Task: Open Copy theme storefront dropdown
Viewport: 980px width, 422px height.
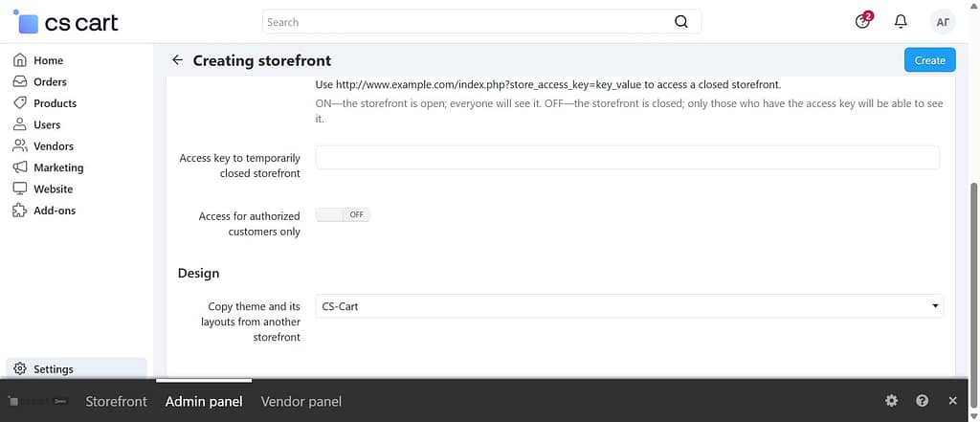Action: pos(629,306)
